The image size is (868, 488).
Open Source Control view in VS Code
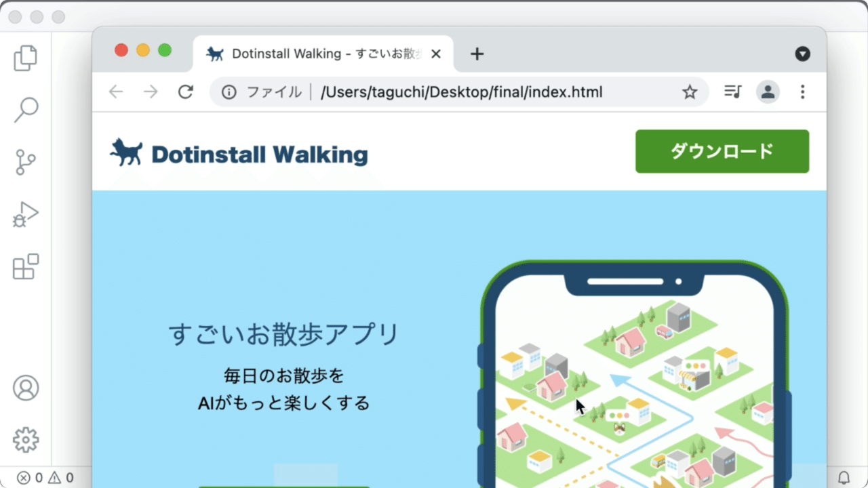tap(26, 163)
